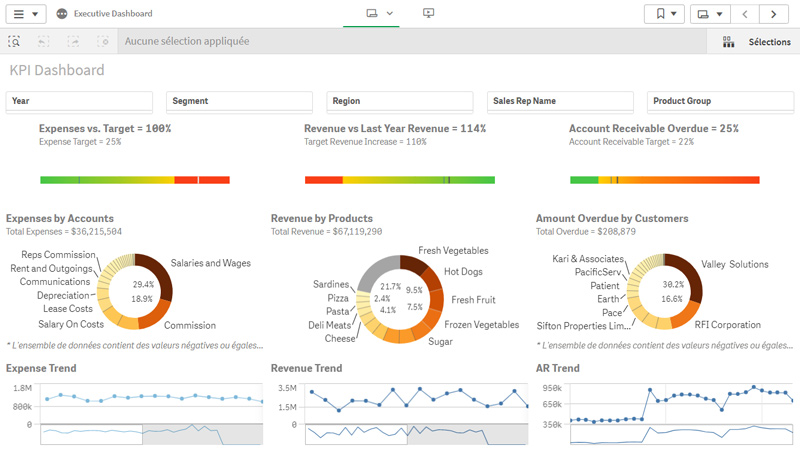
Task: Select the Valley Solutions label
Action: tap(735, 264)
